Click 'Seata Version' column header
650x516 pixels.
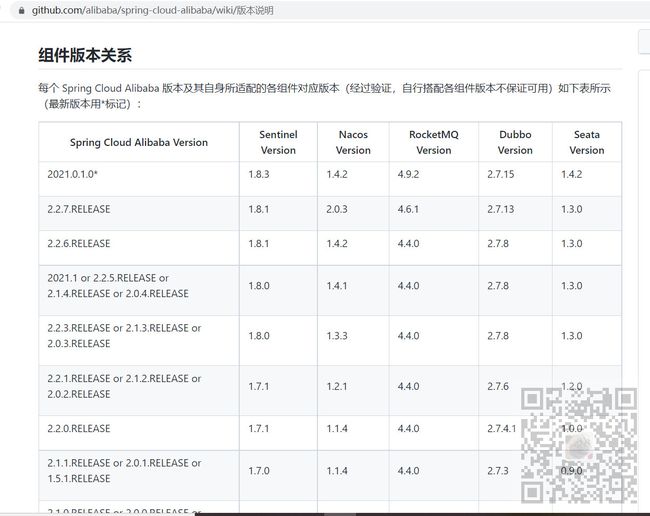(587, 142)
